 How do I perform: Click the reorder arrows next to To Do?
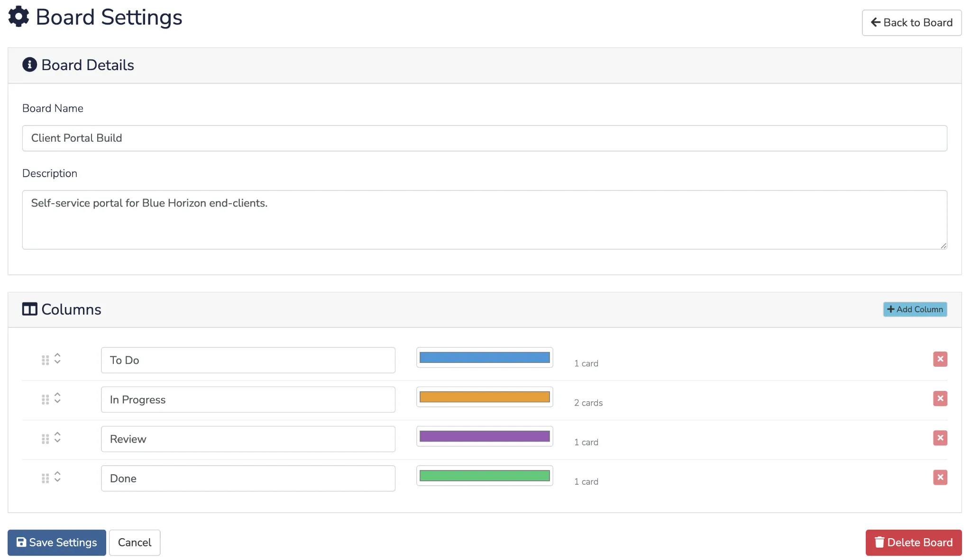coord(58,359)
